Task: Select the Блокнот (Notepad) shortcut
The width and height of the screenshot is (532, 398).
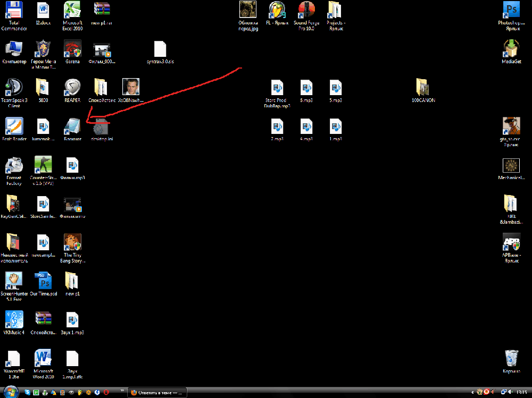Action: pos(72,126)
